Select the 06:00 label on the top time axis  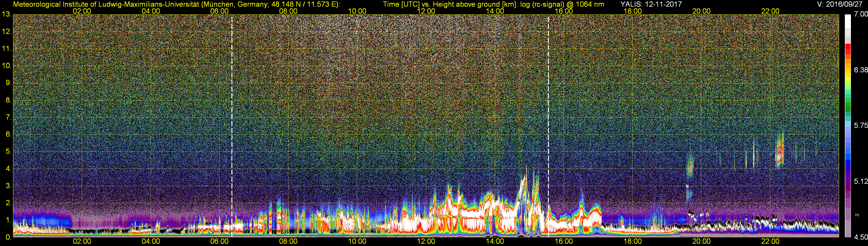click(219, 11)
